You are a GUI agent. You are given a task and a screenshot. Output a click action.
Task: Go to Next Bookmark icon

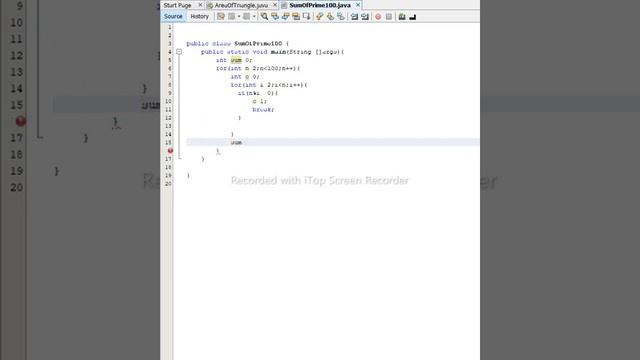(330, 16)
